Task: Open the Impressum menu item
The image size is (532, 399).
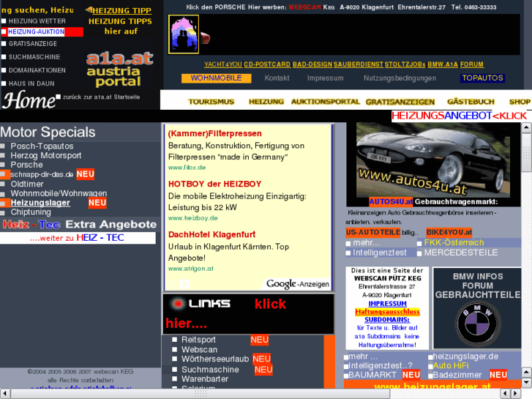Action: (325, 78)
